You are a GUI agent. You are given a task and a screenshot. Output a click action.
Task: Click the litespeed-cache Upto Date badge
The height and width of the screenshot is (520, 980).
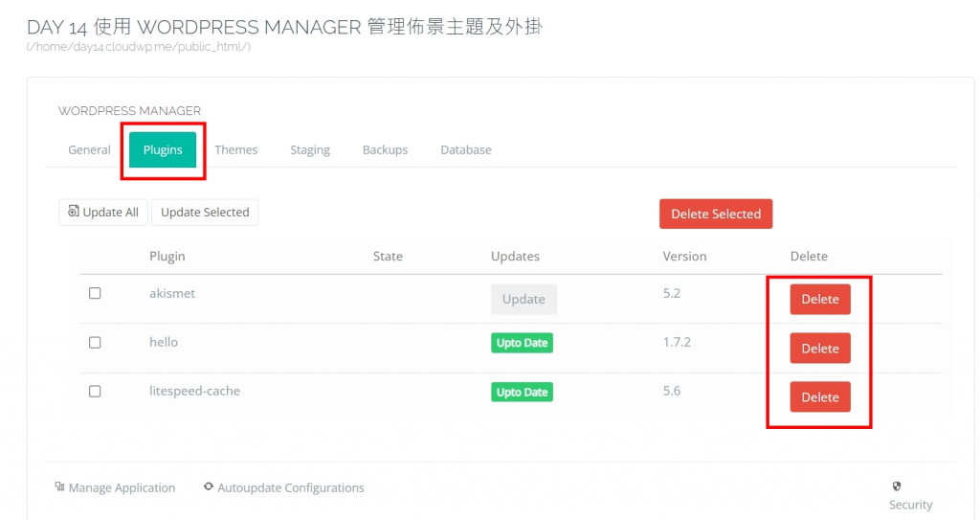coord(522,393)
